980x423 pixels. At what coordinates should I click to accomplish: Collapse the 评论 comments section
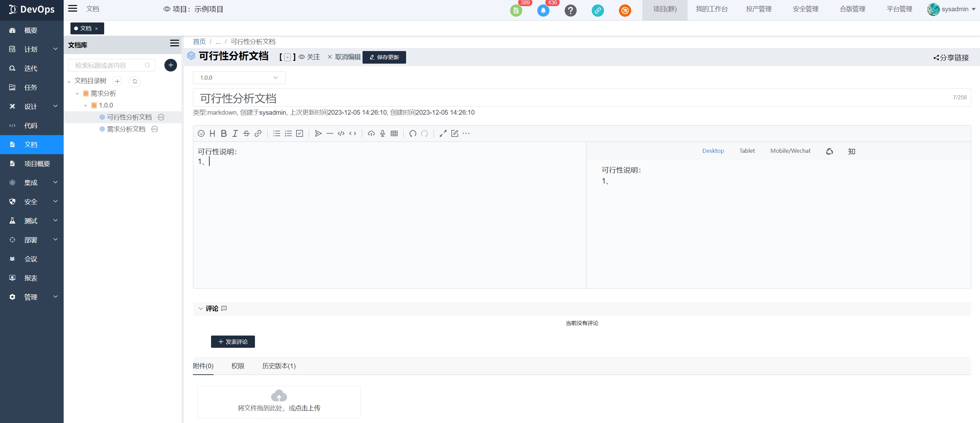(x=200, y=309)
